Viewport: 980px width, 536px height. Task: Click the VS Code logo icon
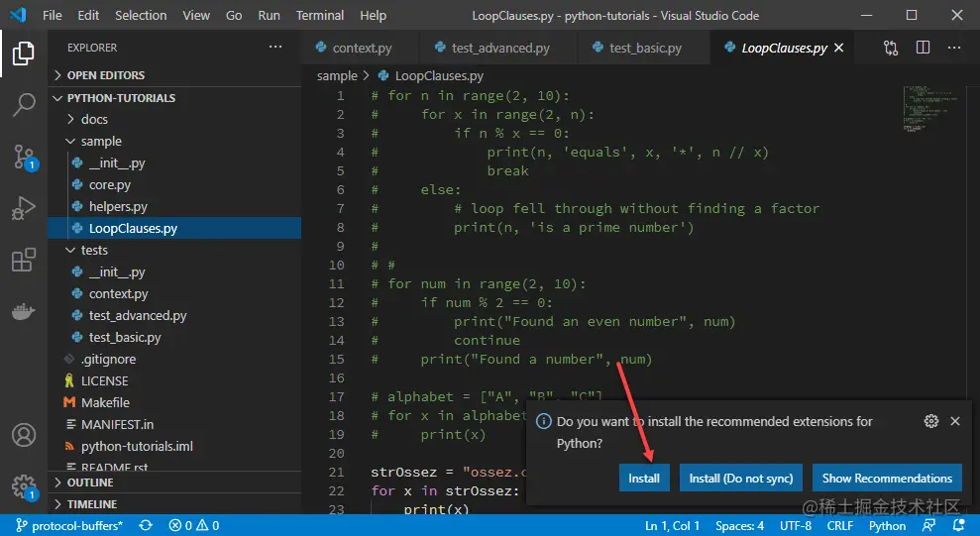(x=18, y=15)
